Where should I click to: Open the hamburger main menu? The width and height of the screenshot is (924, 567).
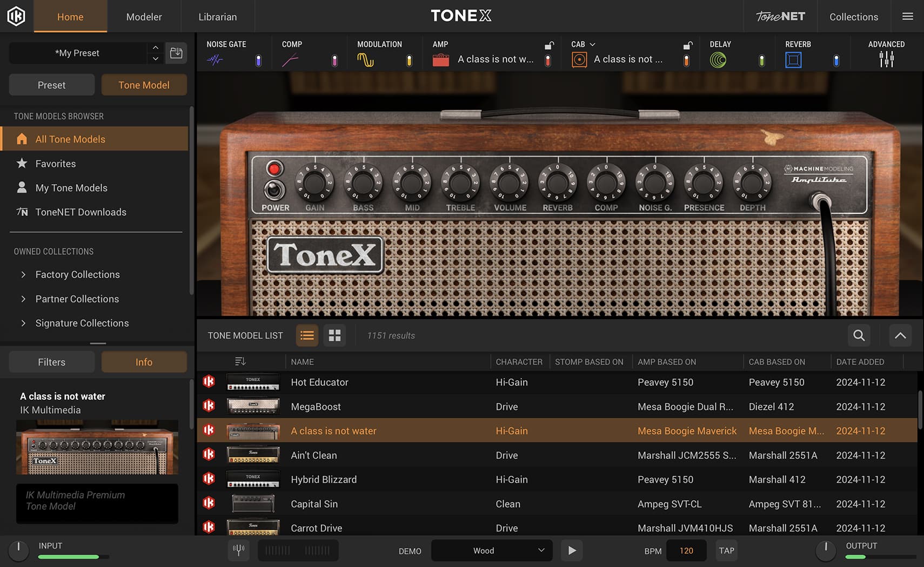(x=908, y=16)
